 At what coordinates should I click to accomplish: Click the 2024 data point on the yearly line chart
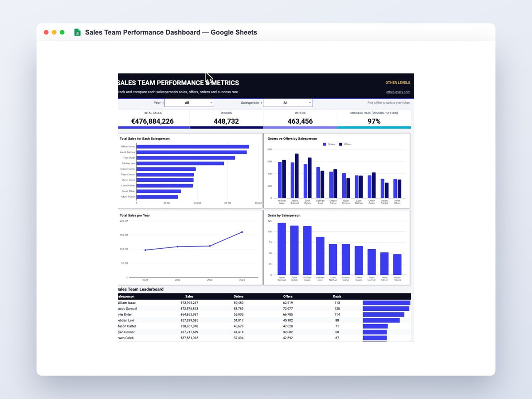[242, 232]
